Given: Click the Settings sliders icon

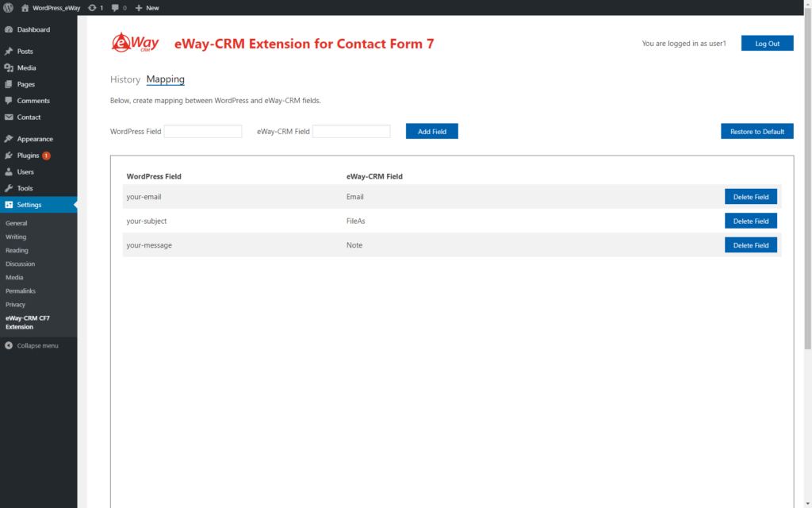Looking at the screenshot, I should 9,205.
